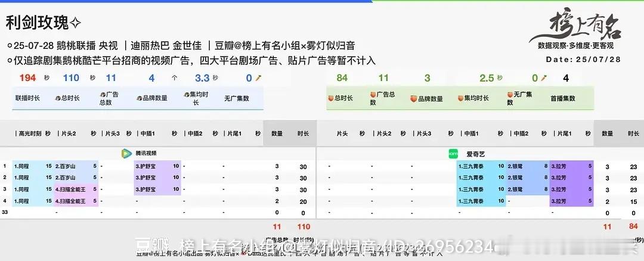Click the 爱奇艺 platform label
Screen dimensions: 644x261
[476, 154]
